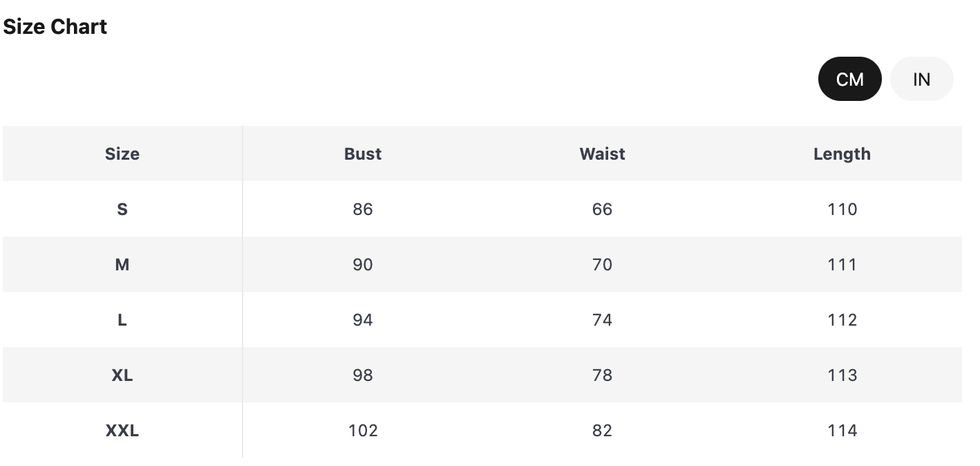
Task: Select the Bust column header
Action: pyautogui.click(x=363, y=153)
